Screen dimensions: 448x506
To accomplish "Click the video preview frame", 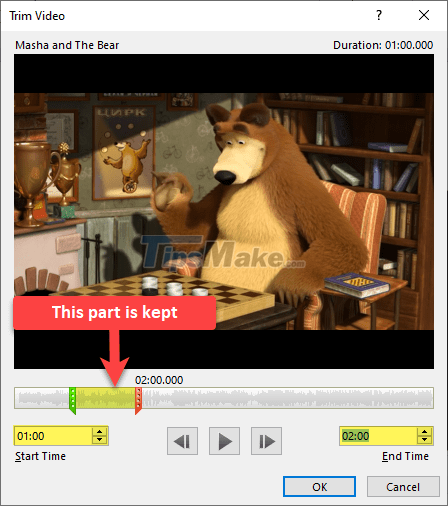I will [224, 211].
